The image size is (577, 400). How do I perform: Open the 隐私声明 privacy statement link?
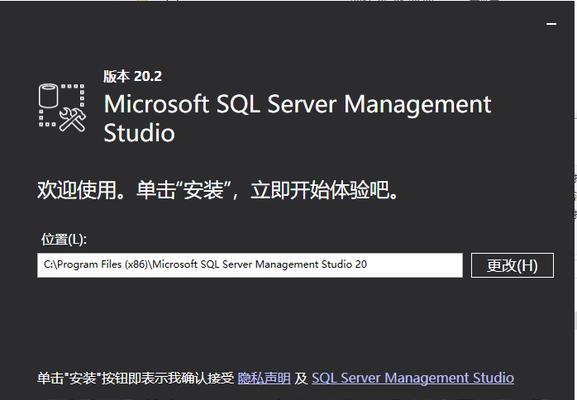(x=264, y=378)
